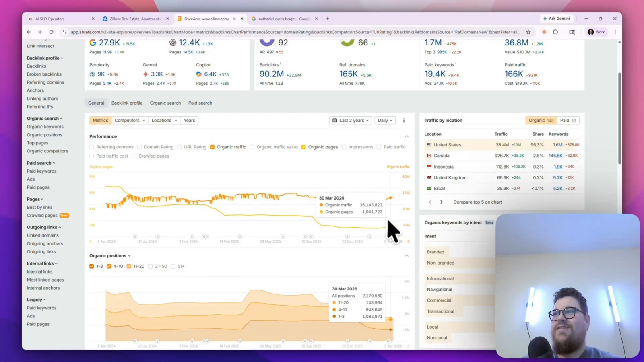The image size is (644, 362).
Task: Click Compare top 5 on chart
Action: [477, 202]
